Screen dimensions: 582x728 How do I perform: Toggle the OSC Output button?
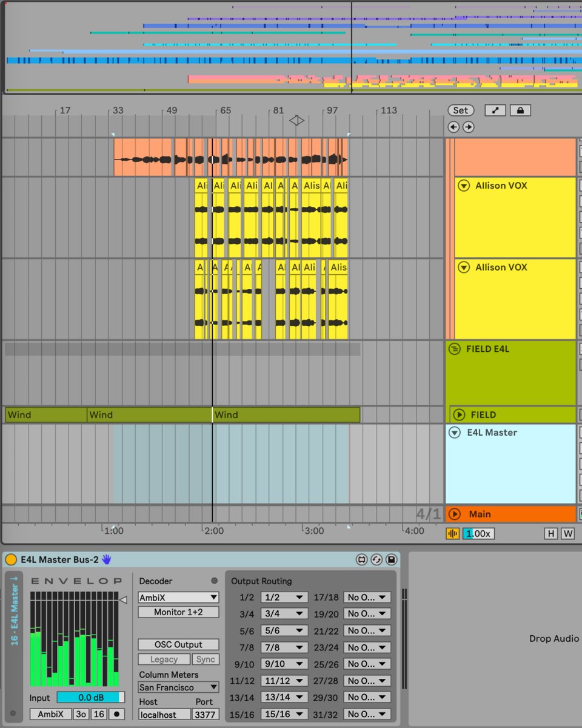178,644
